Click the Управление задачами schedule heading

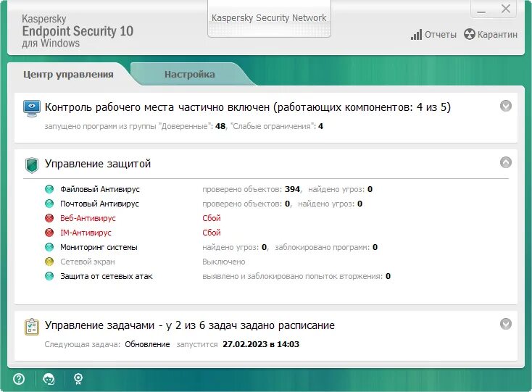click(190, 325)
